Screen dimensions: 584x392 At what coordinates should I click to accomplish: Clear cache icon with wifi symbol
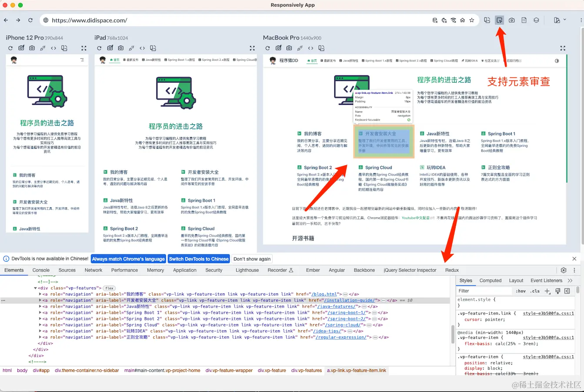454,20
